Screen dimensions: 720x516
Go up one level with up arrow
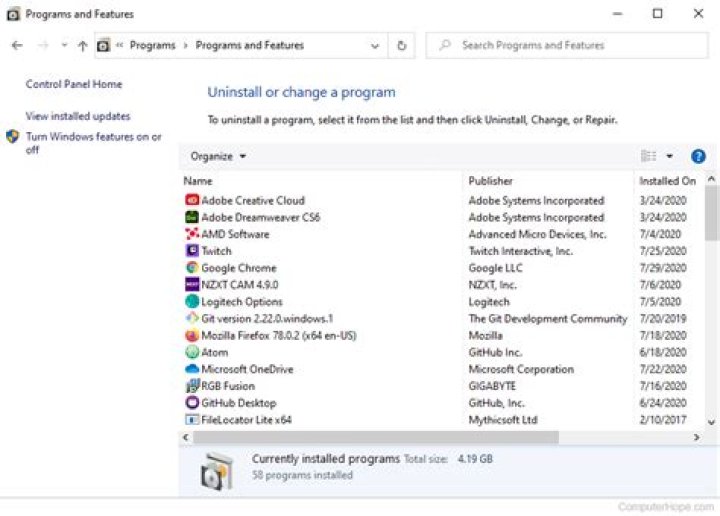[x=82, y=46]
